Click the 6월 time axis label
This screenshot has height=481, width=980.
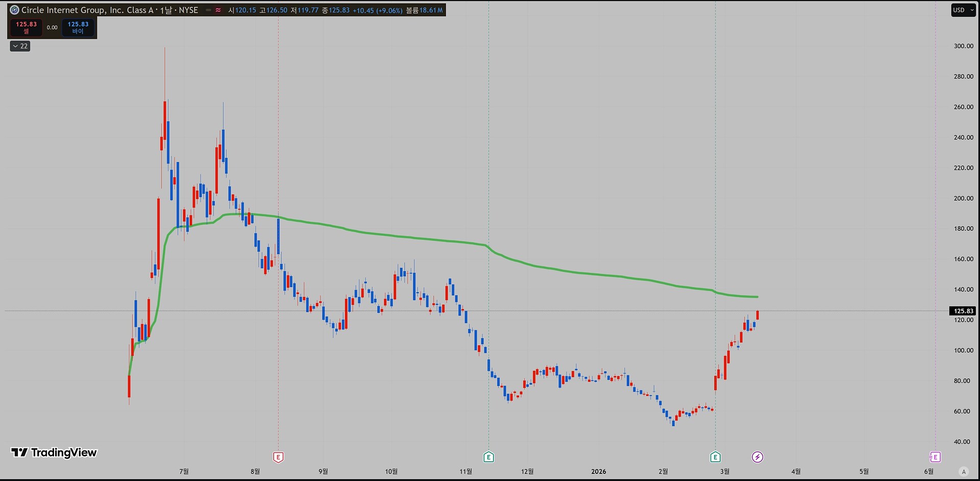click(x=928, y=471)
